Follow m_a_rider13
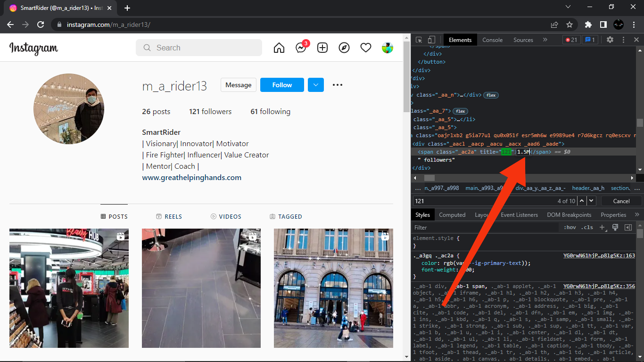Screen dimensions: 644x362 tap(282, 85)
